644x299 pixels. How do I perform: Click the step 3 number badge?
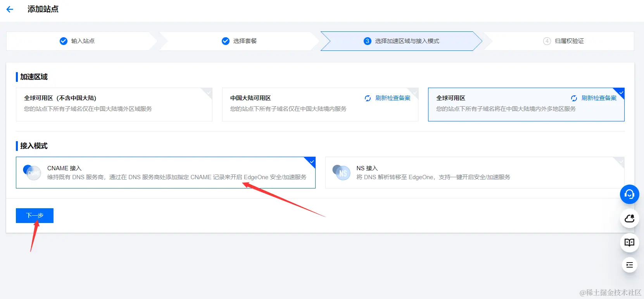point(368,41)
